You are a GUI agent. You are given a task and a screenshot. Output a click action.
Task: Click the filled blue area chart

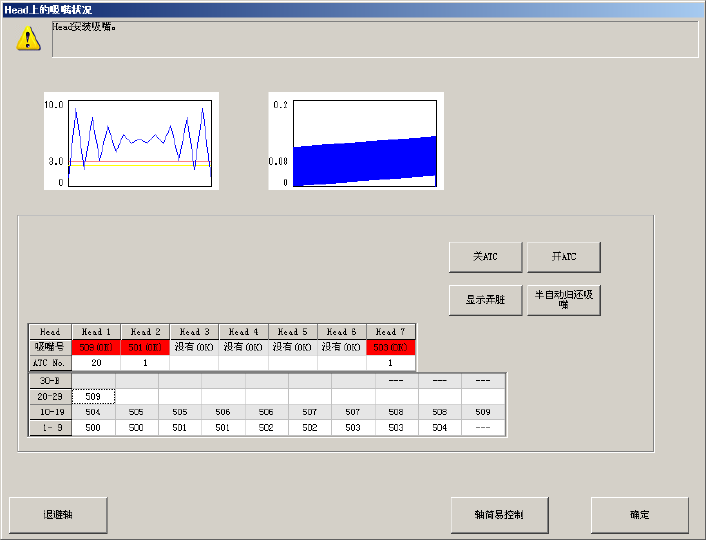point(356,141)
